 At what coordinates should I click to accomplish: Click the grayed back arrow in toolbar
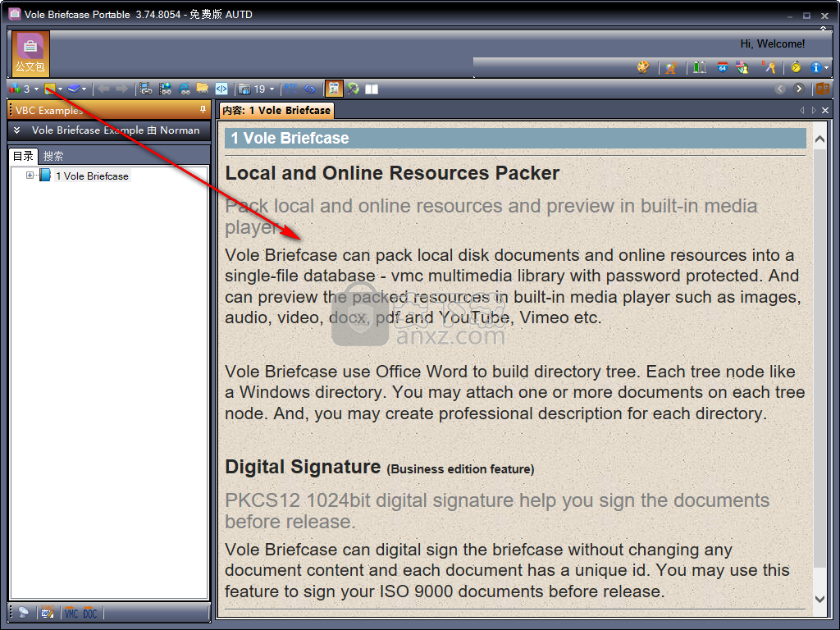click(x=104, y=89)
